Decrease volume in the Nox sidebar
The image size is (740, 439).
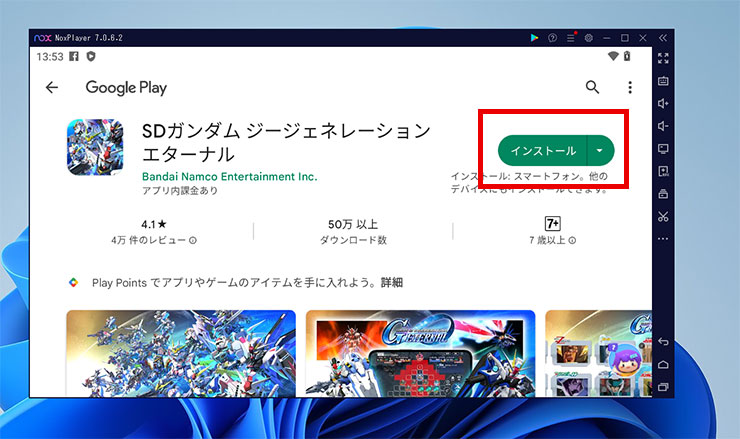663,126
